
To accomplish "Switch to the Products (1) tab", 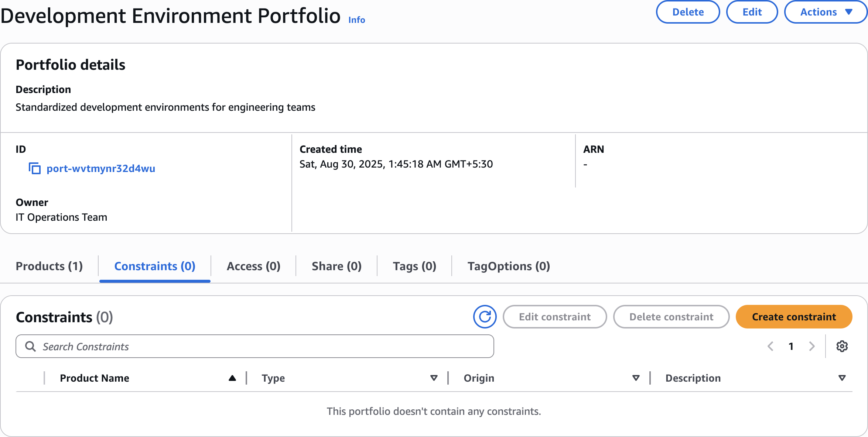I will point(49,266).
